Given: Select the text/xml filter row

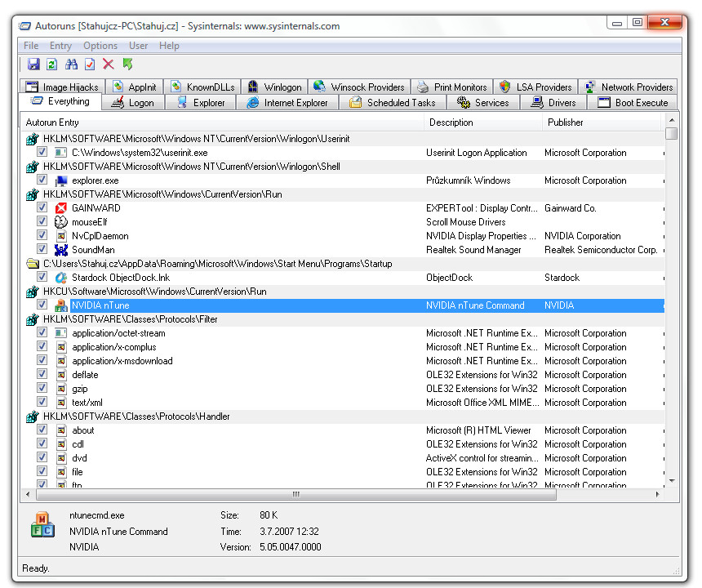Looking at the screenshot, I should [343, 403].
